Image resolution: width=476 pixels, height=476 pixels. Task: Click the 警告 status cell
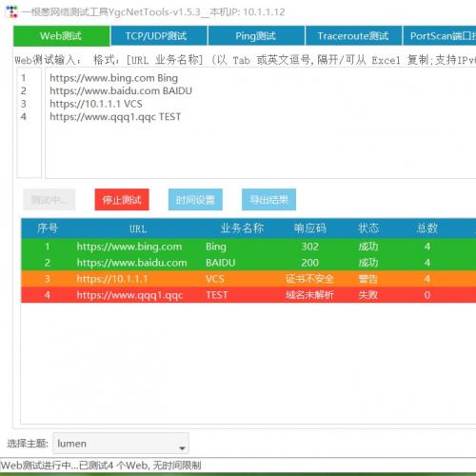pyautogui.click(x=368, y=279)
